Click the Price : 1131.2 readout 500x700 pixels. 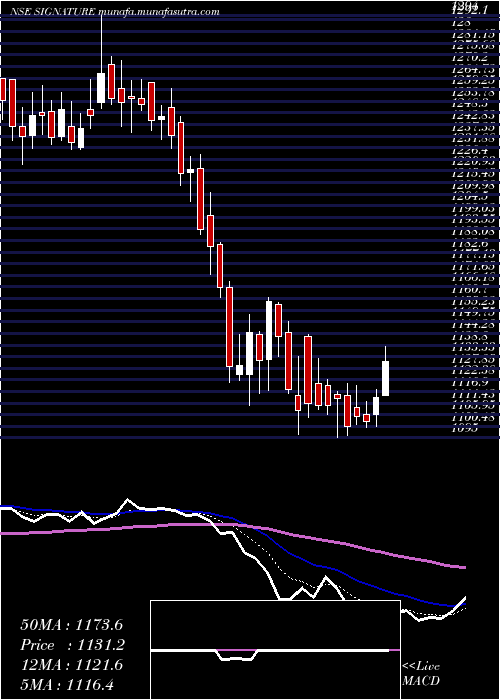[72, 645]
